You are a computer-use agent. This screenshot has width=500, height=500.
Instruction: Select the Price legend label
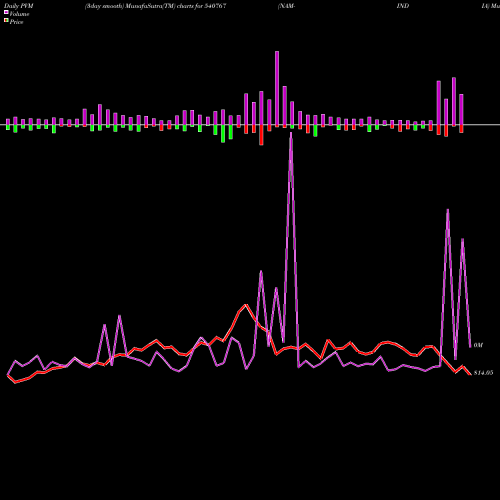pos(16,22)
